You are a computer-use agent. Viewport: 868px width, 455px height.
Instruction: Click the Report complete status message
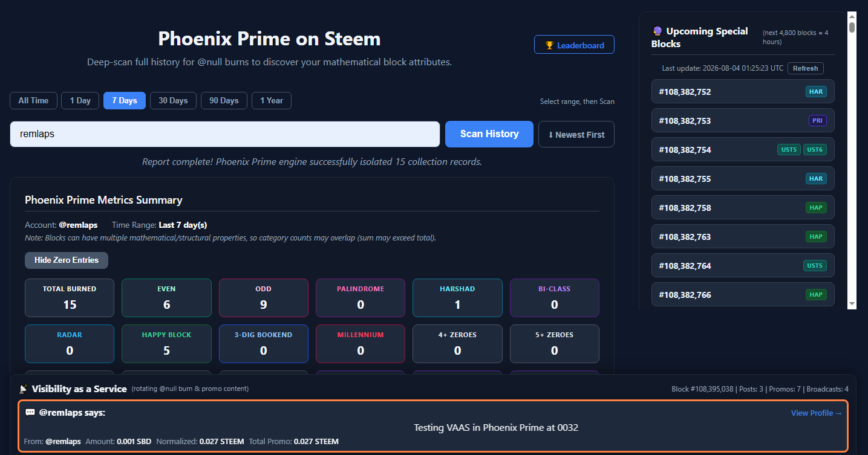point(312,162)
